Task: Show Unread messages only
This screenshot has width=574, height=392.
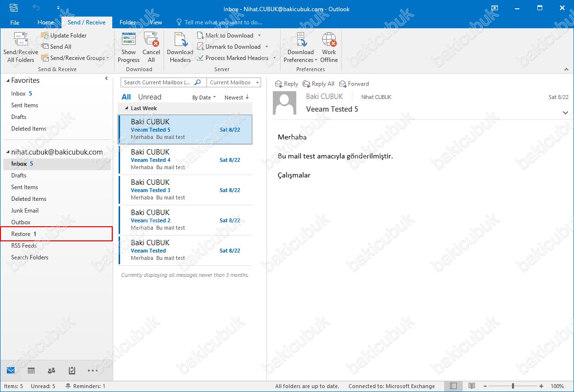Action: [x=150, y=97]
